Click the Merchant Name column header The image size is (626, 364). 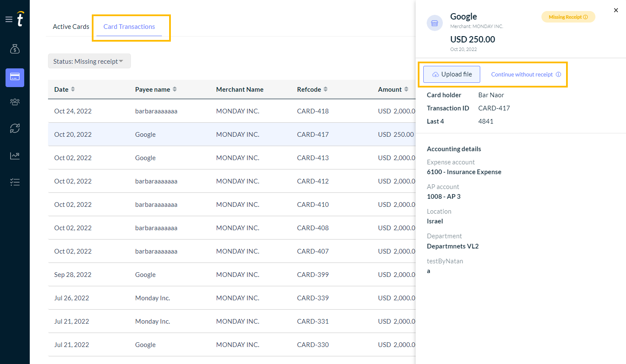tap(240, 89)
